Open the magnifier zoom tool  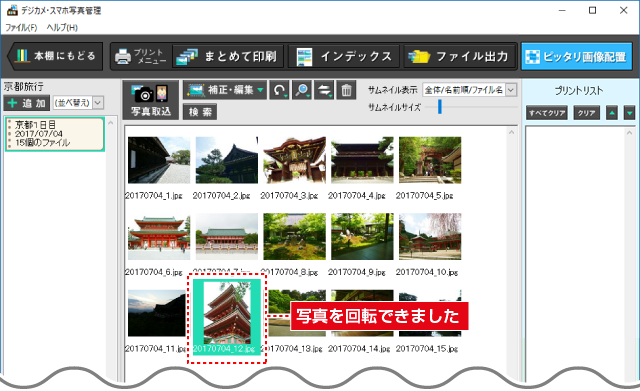tap(302, 90)
